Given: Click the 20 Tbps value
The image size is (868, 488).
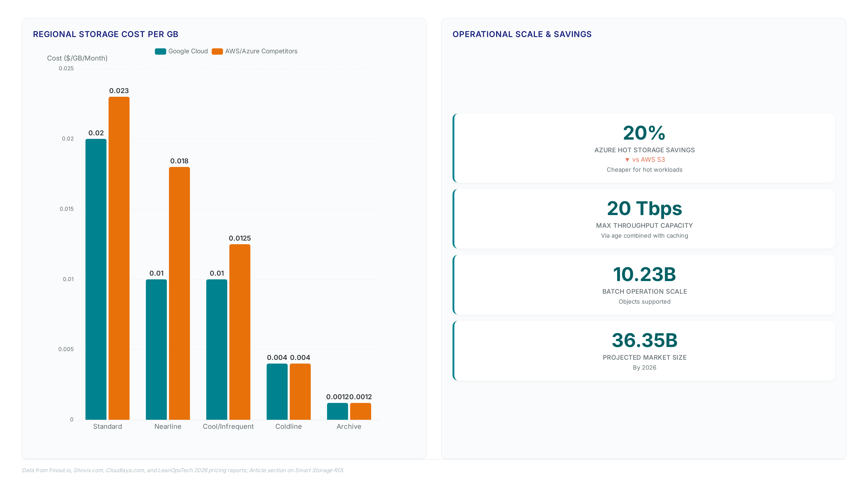Looking at the screenshot, I should pyautogui.click(x=644, y=209).
